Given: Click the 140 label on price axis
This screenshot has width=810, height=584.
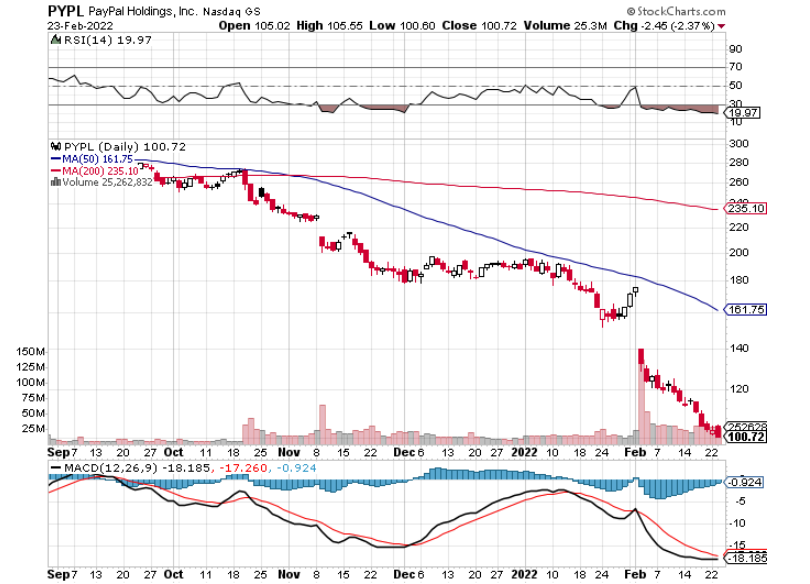Looking at the screenshot, I should pos(739,349).
